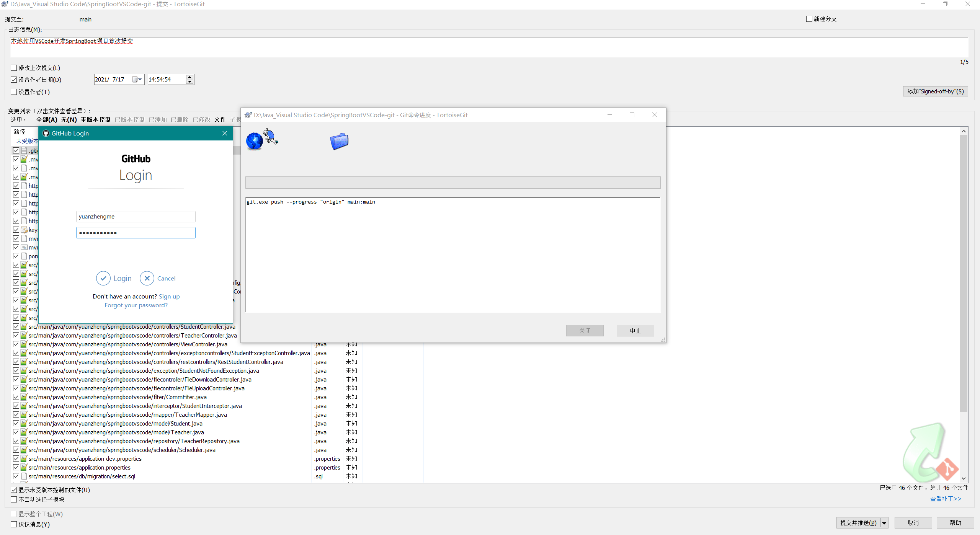Increase author time with the up arrow

189,77
